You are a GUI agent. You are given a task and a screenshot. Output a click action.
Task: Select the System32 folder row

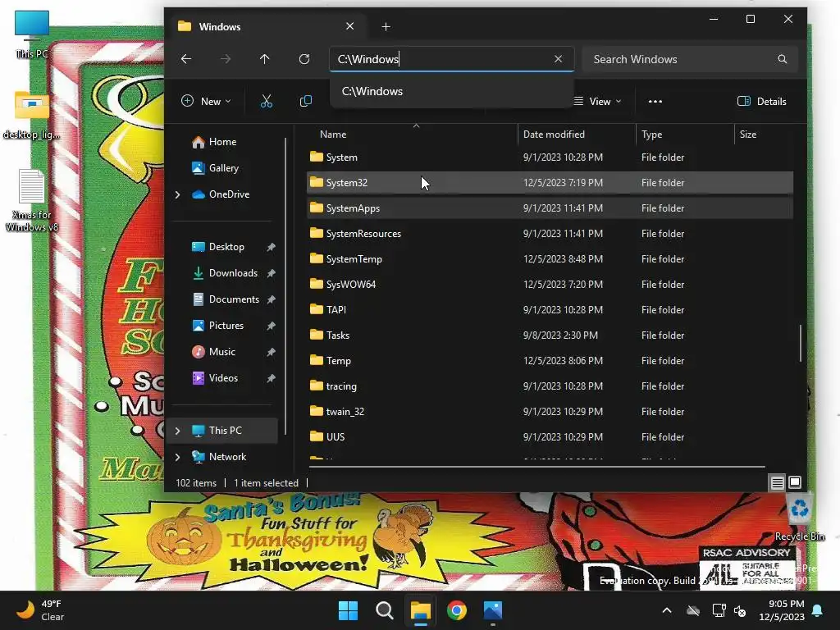click(550, 183)
